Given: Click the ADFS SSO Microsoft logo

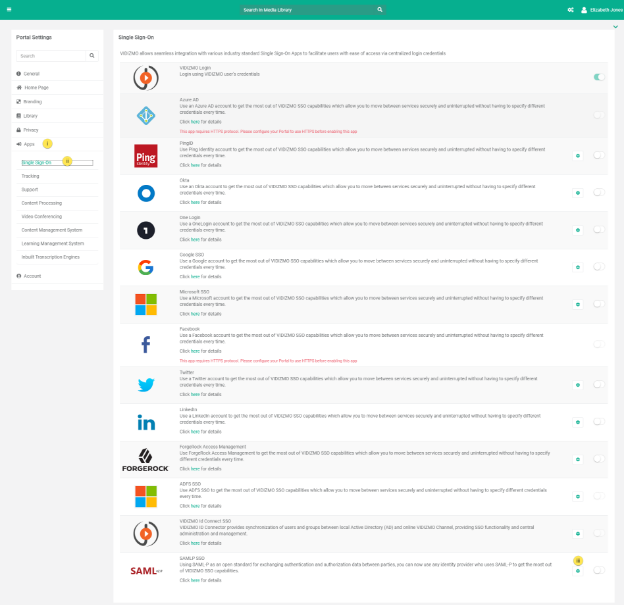Looking at the screenshot, I should [146, 497].
